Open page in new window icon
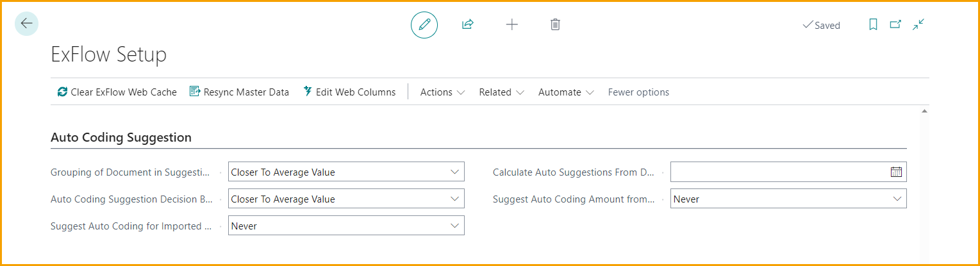980x266 pixels. click(895, 25)
